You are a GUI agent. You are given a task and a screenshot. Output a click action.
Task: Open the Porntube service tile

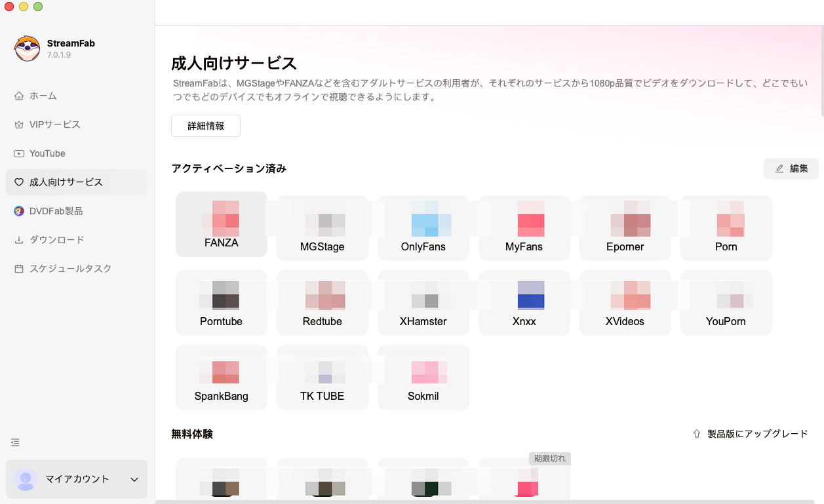coord(222,303)
